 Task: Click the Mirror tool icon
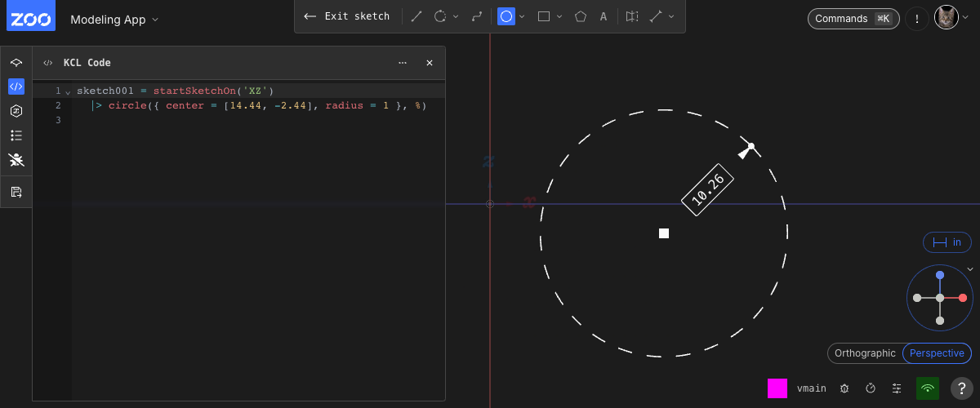click(x=631, y=16)
